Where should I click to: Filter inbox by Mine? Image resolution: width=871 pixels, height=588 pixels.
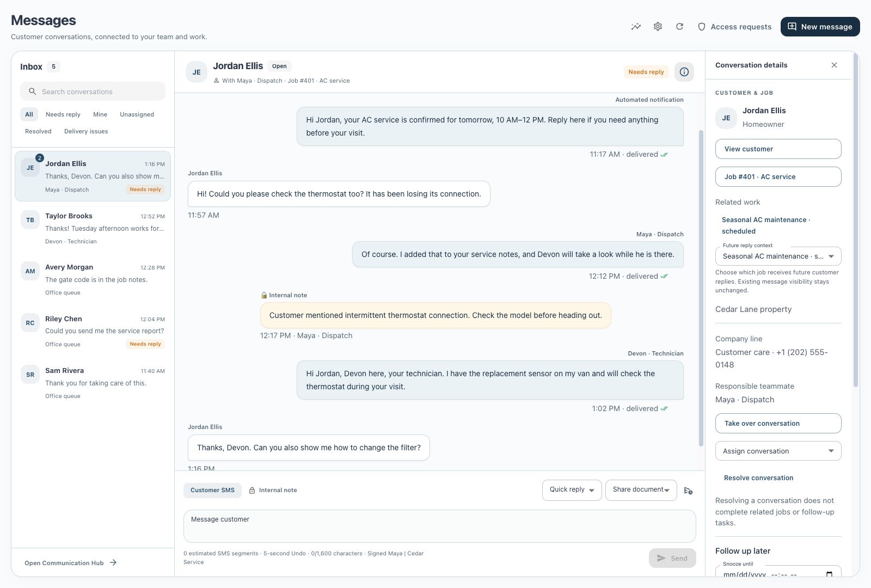100,114
